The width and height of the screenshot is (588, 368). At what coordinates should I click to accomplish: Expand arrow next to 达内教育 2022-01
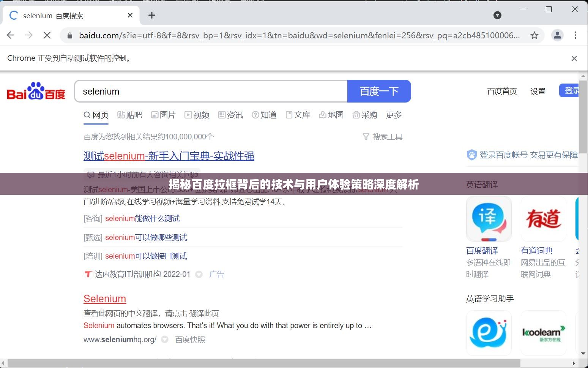click(x=199, y=274)
